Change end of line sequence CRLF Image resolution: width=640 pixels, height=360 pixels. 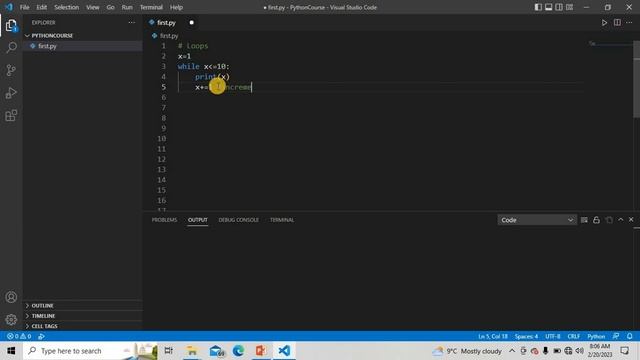(573, 336)
